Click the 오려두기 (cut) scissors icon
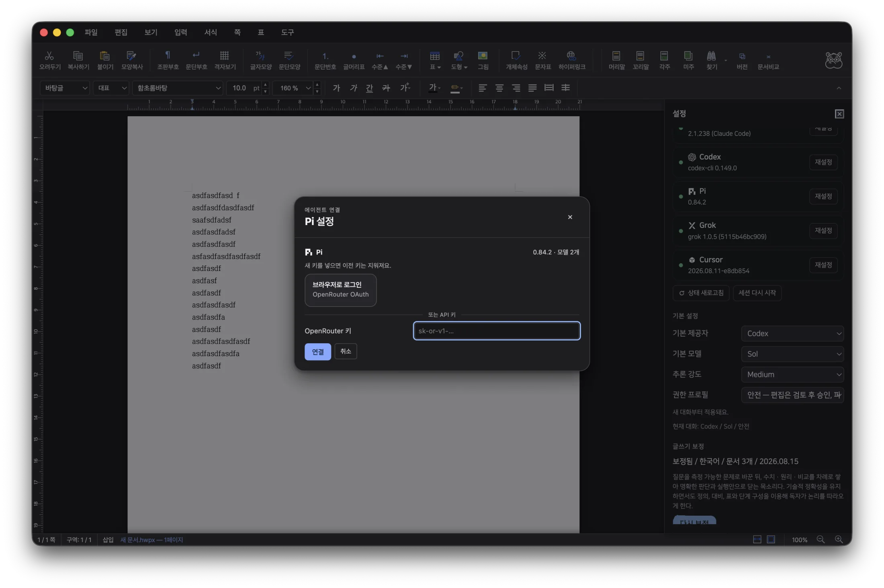This screenshot has width=884, height=588. tap(49, 59)
